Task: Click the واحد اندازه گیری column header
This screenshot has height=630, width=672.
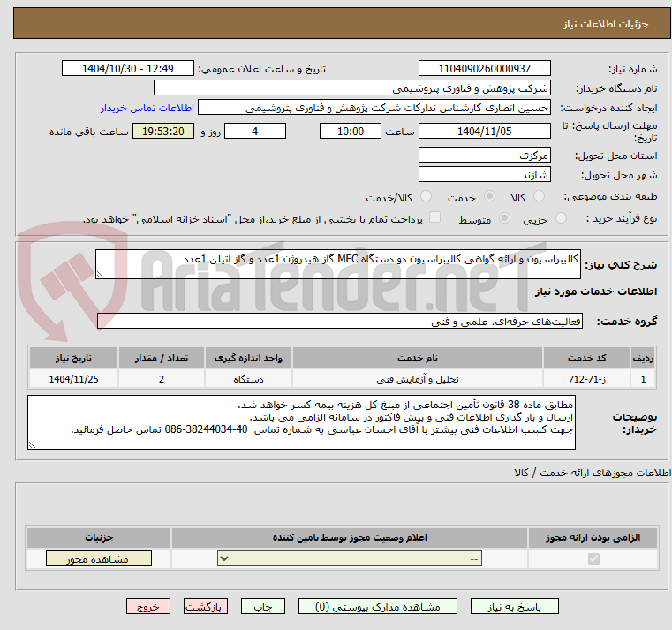Action: 248,358
